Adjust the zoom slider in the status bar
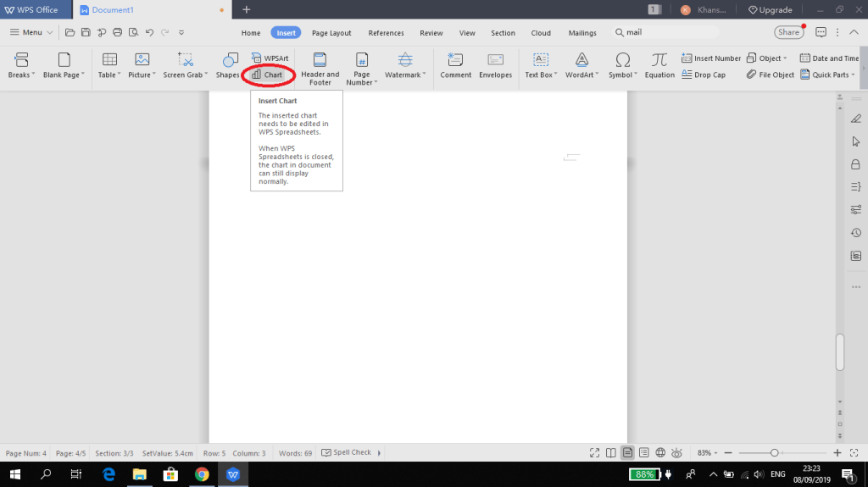The width and height of the screenshot is (868, 487). pyautogui.click(x=774, y=453)
